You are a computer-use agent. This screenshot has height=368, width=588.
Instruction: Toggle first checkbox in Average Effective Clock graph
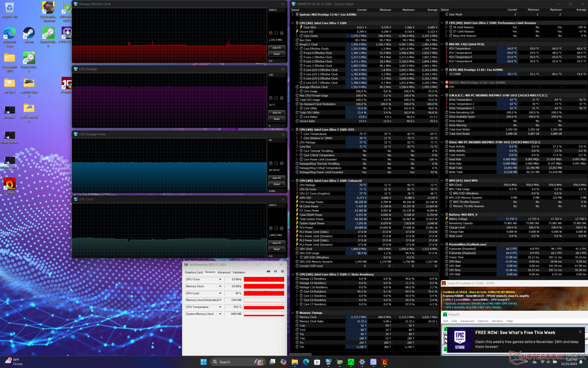pyautogui.click(x=271, y=33)
